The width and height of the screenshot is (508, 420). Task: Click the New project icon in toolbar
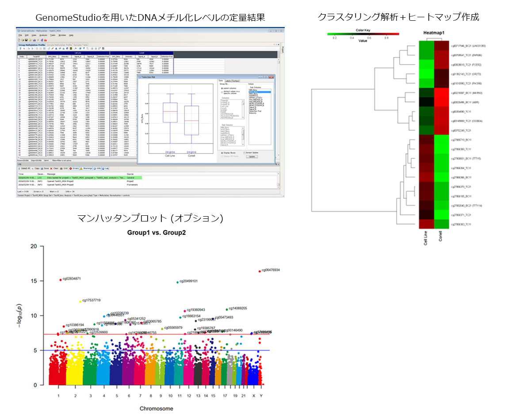coord(19,40)
